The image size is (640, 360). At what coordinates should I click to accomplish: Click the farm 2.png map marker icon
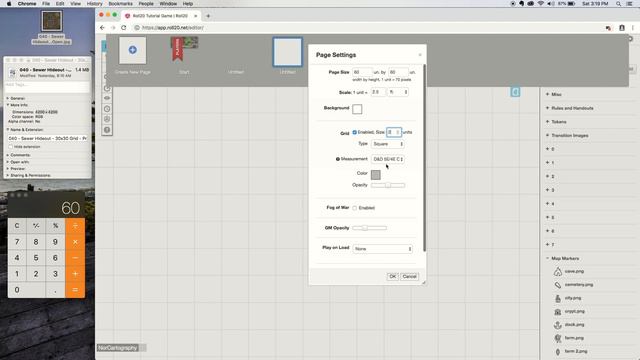tap(558, 351)
